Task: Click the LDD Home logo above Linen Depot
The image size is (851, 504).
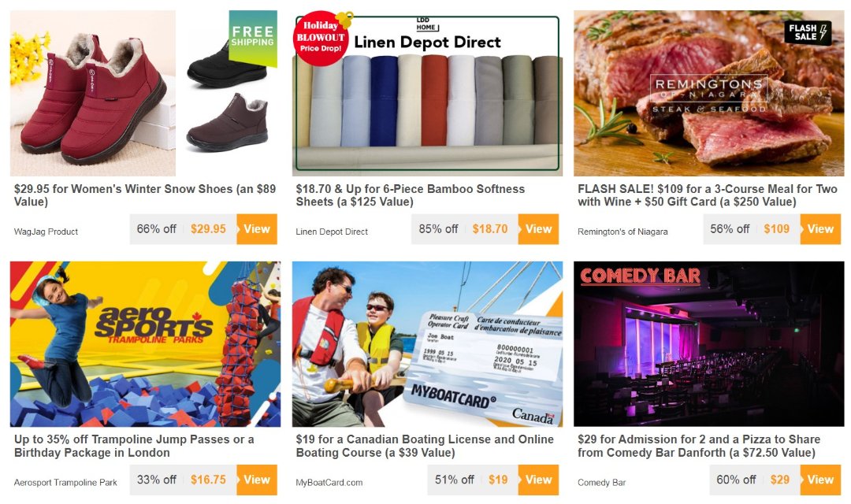Action: pyautogui.click(x=427, y=24)
